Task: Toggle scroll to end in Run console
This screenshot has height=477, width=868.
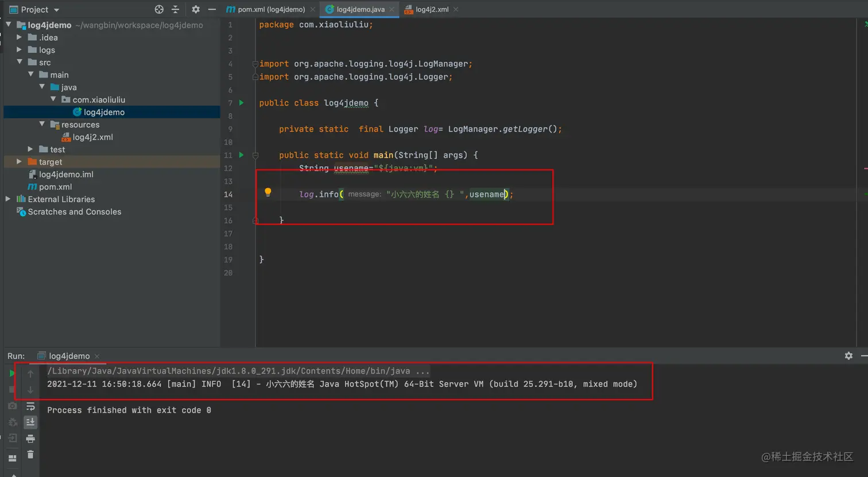Action: pos(30,422)
